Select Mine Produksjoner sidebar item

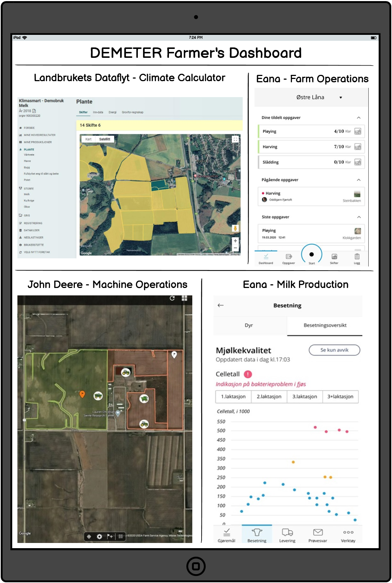pos(35,142)
